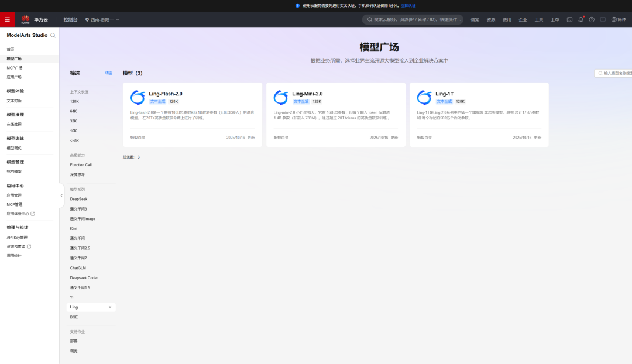Click the Ling-1T model logo icon

(x=424, y=97)
